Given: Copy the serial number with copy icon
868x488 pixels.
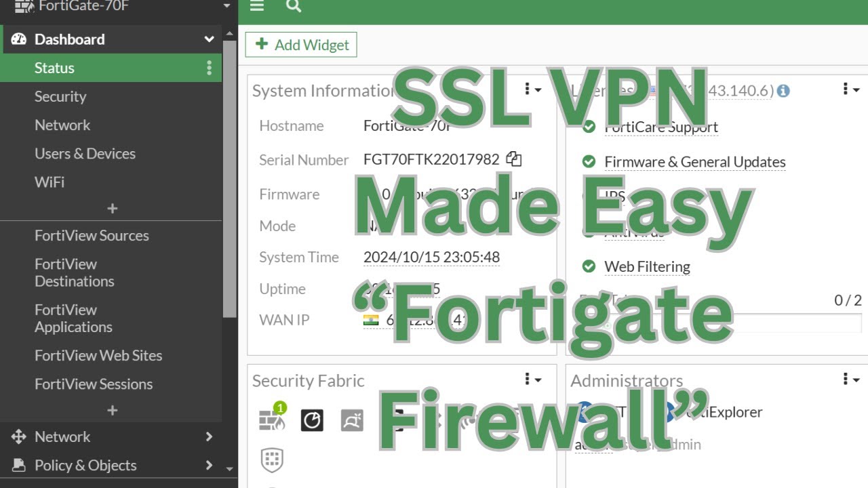Looking at the screenshot, I should coord(514,160).
